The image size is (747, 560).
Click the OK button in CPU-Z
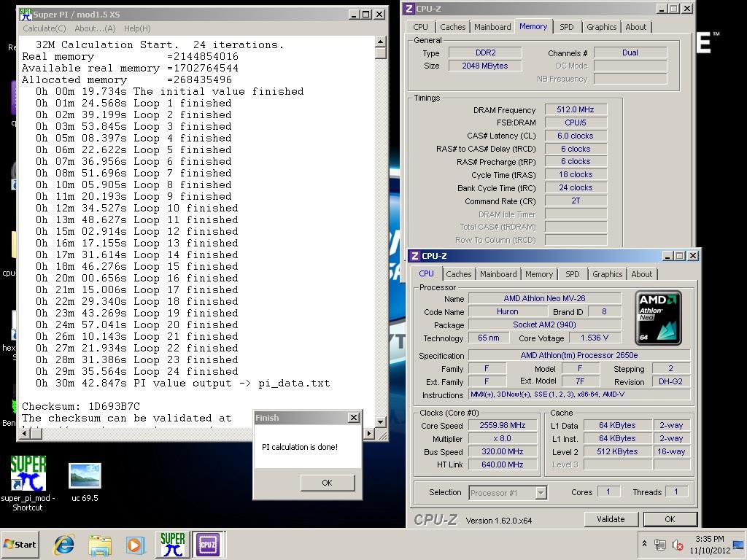click(x=670, y=519)
